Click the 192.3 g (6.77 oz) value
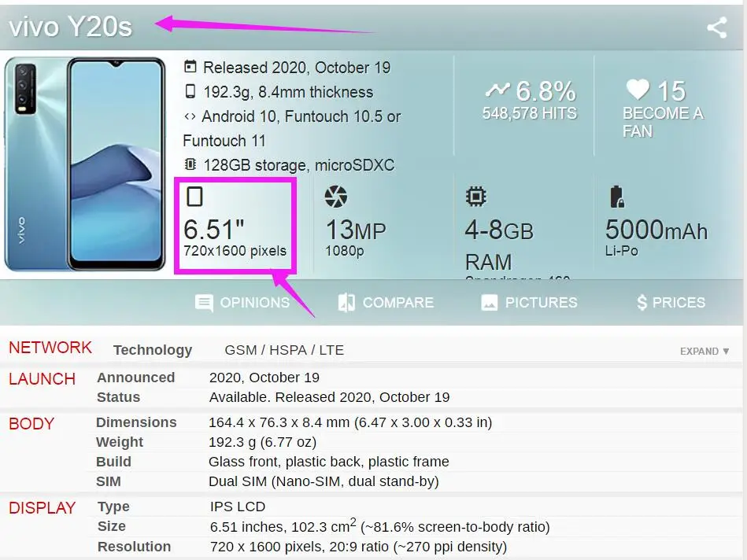Viewport: 747px width, 560px height. coord(262,442)
